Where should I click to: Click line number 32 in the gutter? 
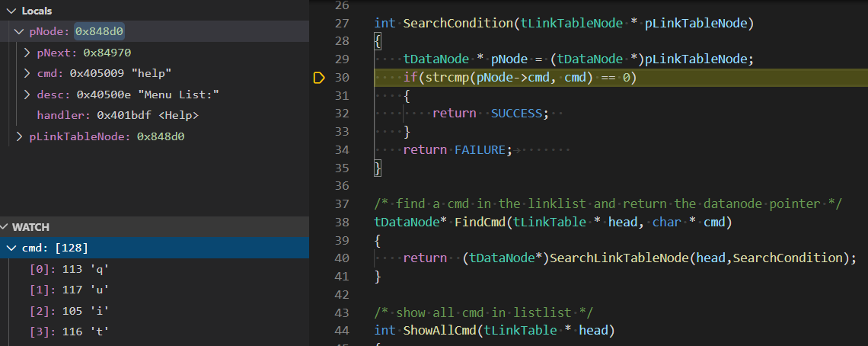click(x=342, y=114)
